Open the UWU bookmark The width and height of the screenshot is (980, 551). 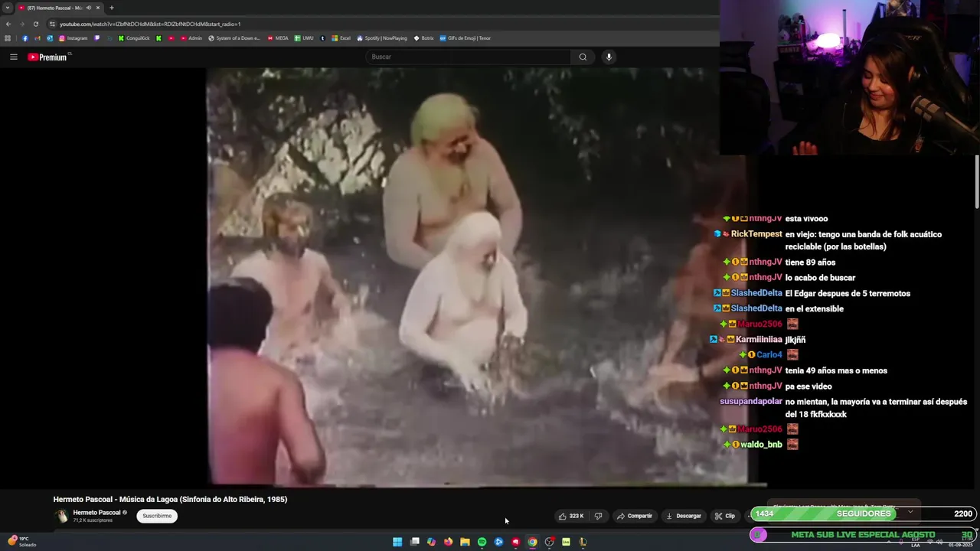(304, 38)
